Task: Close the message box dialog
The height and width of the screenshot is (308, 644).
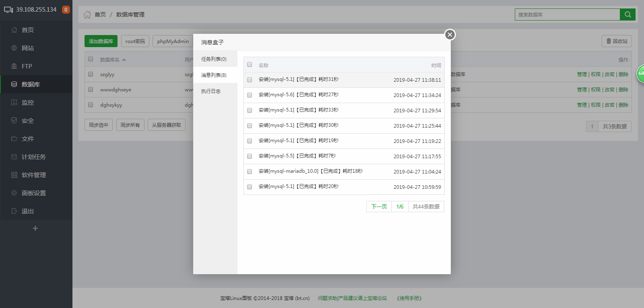Action: click(450, 35)
